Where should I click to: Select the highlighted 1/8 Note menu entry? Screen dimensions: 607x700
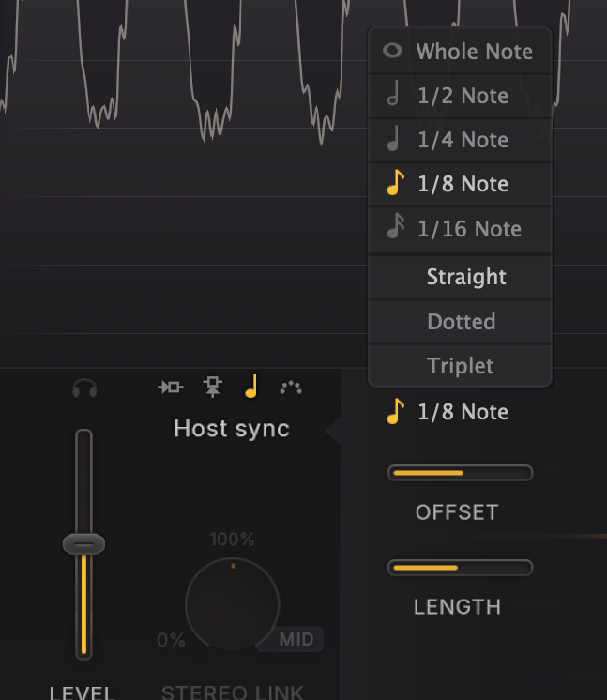(x=460, y=184)
